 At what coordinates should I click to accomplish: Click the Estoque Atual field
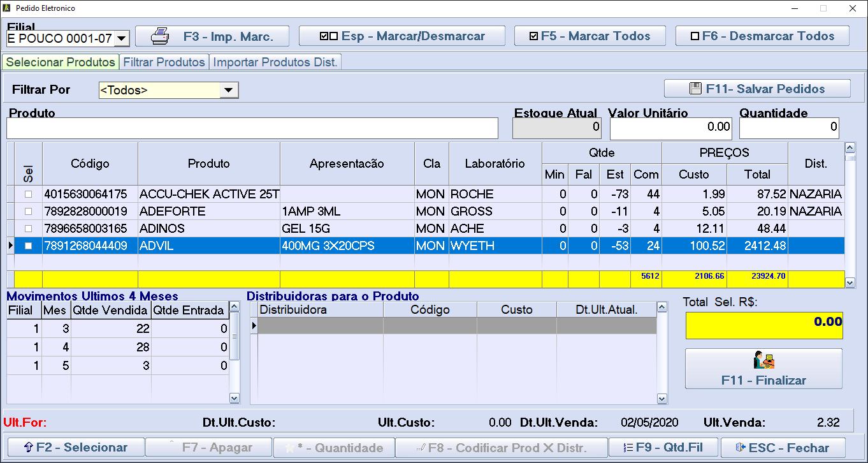tap(557, 128)
